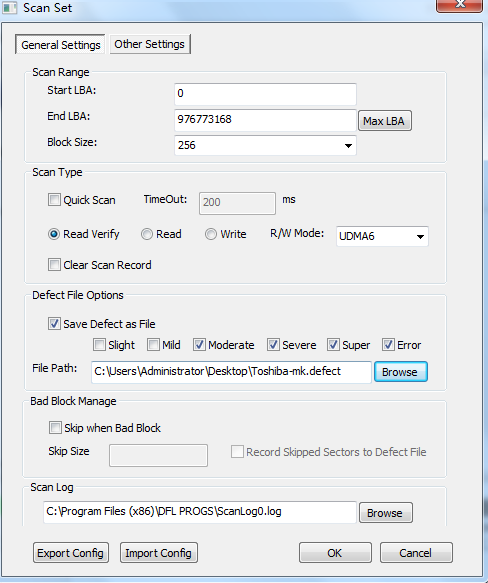Enable the Quick Scan checkbox

click(x=54, y=200)
